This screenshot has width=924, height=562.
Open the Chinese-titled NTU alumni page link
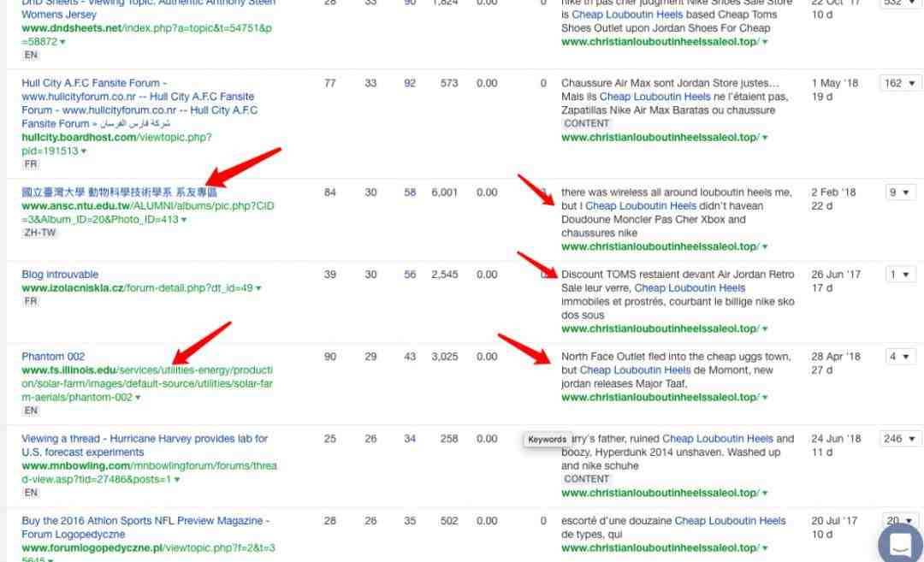[x=119, y=192]
